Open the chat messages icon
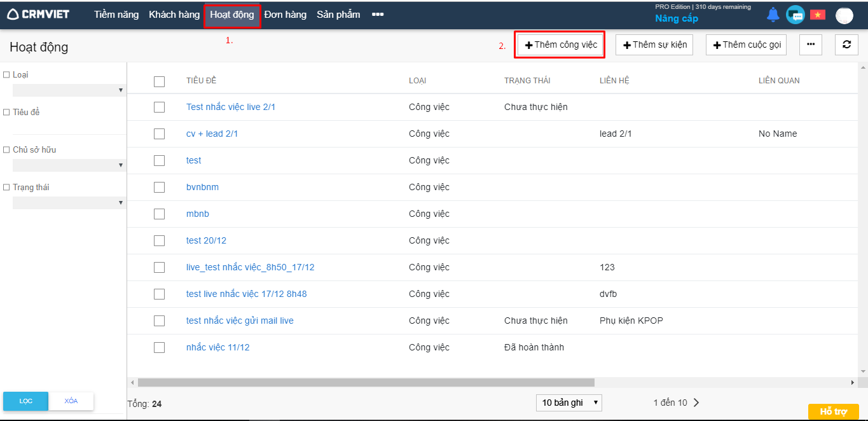This screenshot has width=868, height=421. [795, 15]
